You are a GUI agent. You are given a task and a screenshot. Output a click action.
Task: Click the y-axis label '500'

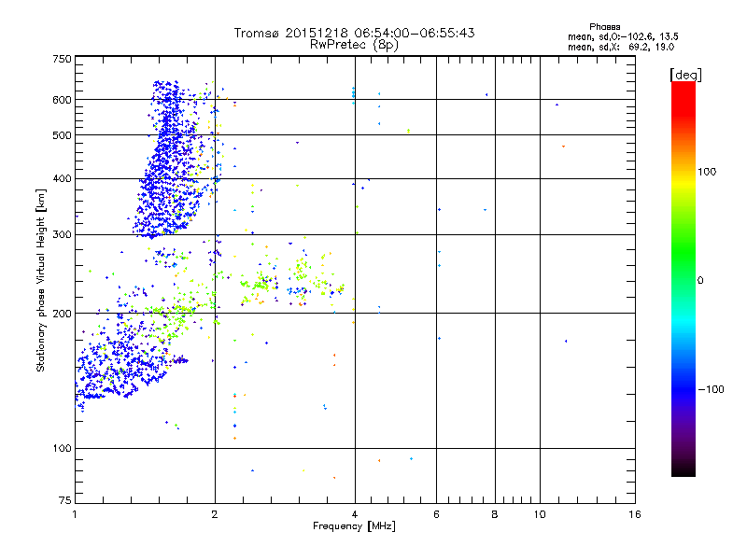pos(62,135)
